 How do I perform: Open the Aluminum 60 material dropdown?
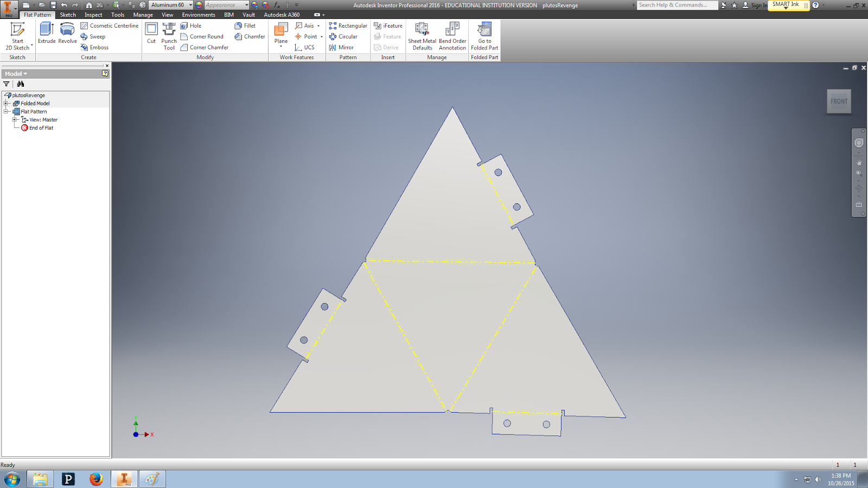point(191,4)
